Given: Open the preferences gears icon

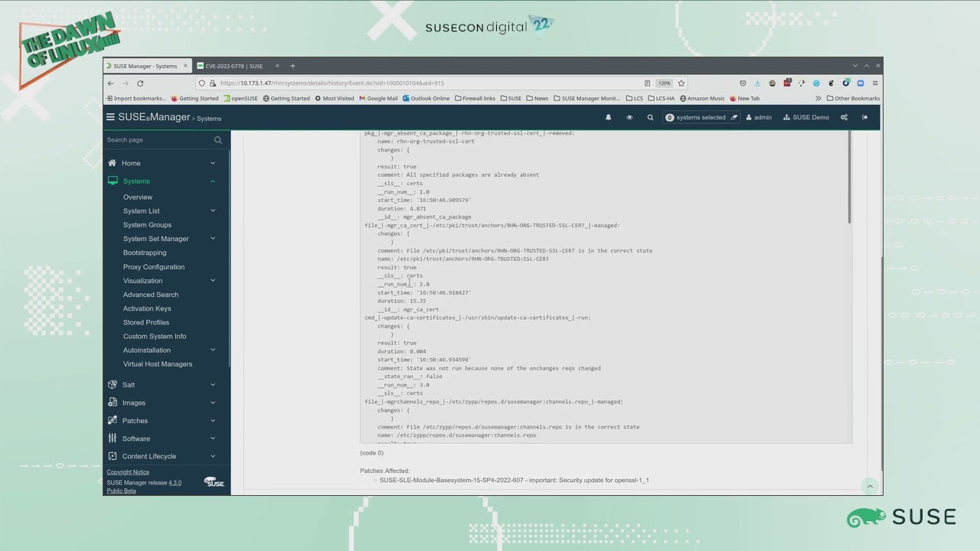Looking at the screenshot, I should (x=844, y=117).
